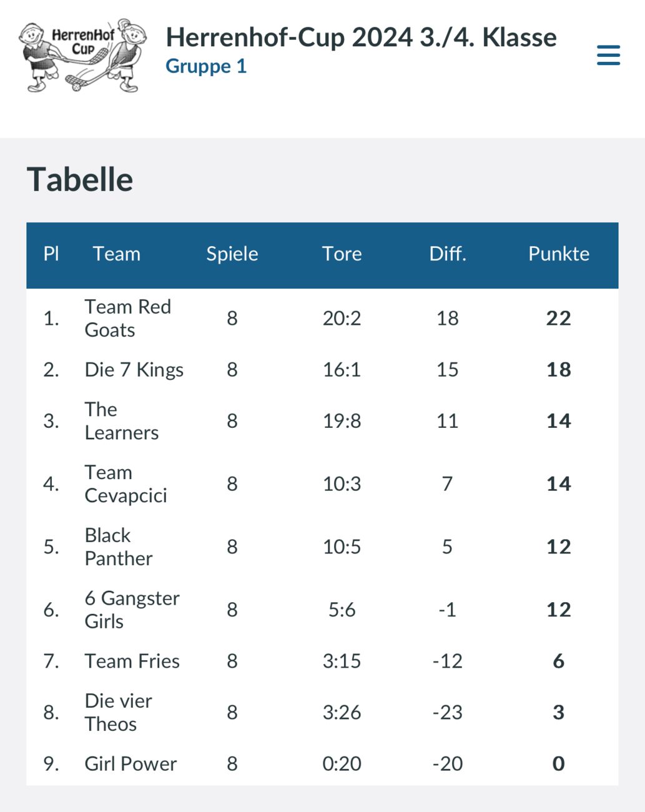Open the Gruppe 1 link
Viewport: 645px width, 812px height.
206,66
